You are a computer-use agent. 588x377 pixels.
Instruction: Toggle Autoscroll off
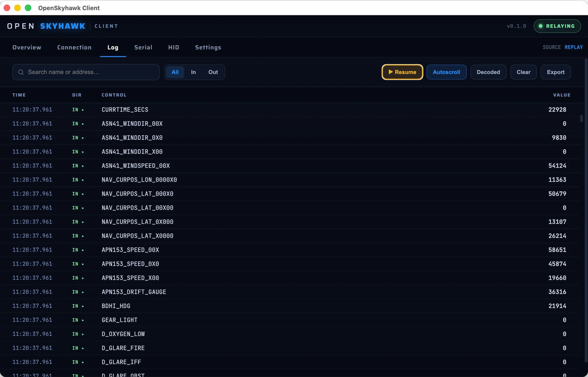click(446, 72)
